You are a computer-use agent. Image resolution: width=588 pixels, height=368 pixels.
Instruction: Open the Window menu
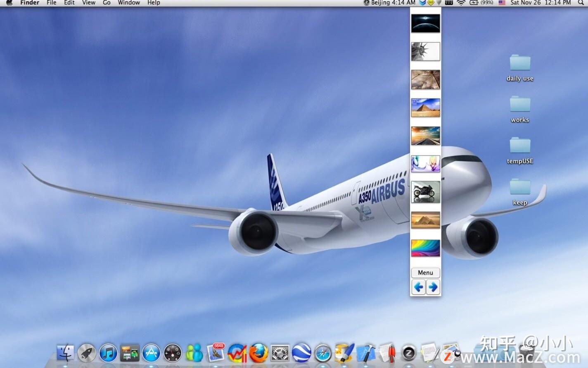(129, 2)
